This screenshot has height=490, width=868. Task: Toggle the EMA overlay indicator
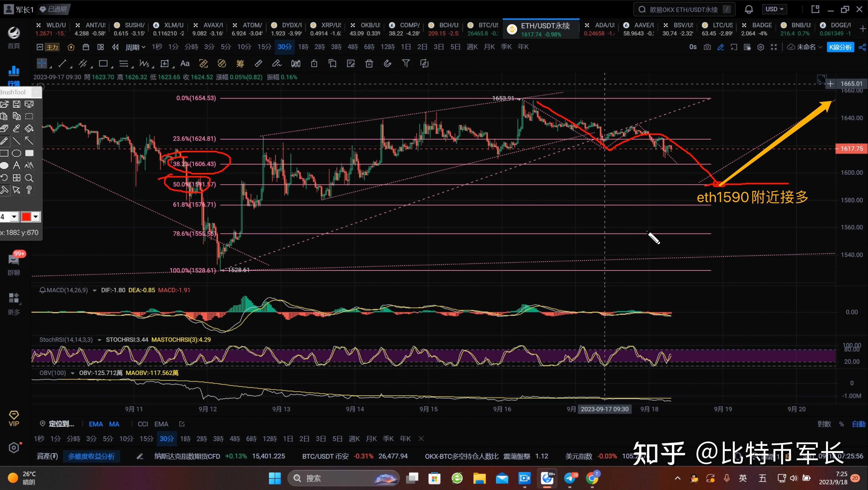point(96,424)
